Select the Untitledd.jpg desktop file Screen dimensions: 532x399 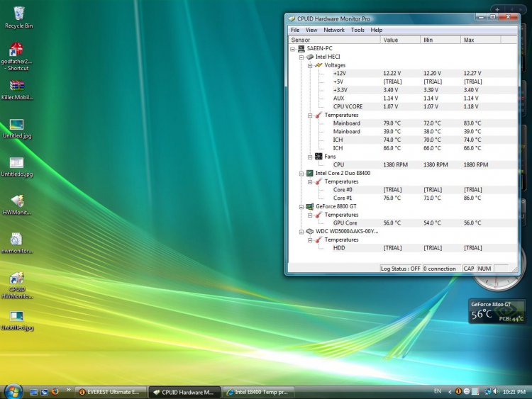point(16,167)
